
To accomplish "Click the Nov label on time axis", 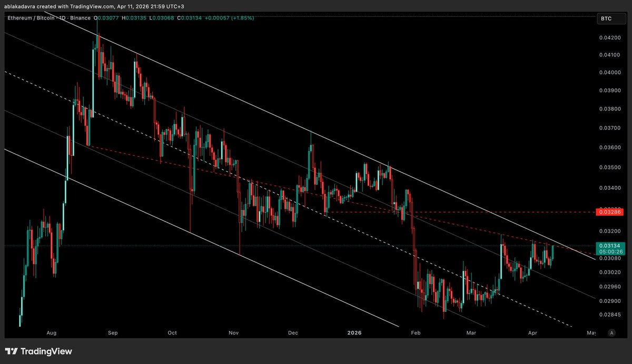I will tap(234, 332).
